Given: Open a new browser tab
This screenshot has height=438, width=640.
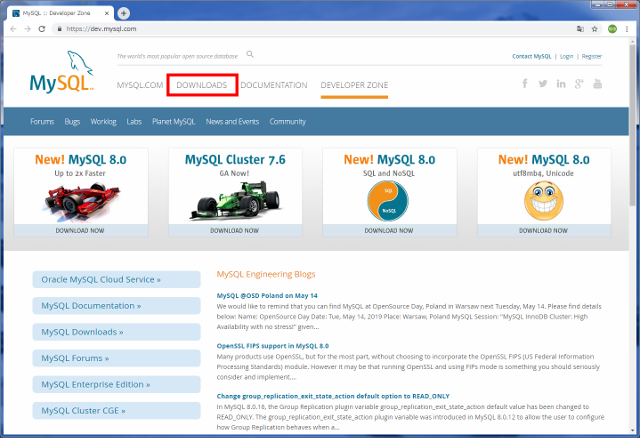Looking at the screenshot, I should point(123,13).
